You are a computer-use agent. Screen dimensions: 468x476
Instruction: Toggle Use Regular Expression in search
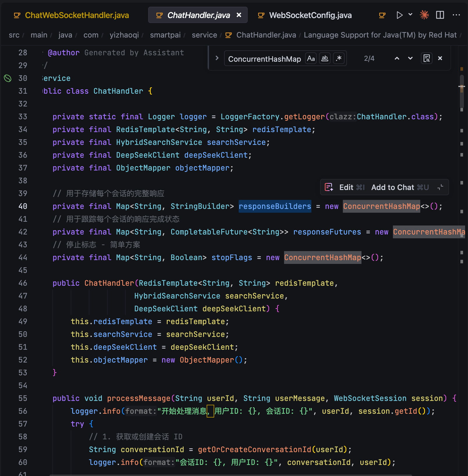click(x=339, y=59)
